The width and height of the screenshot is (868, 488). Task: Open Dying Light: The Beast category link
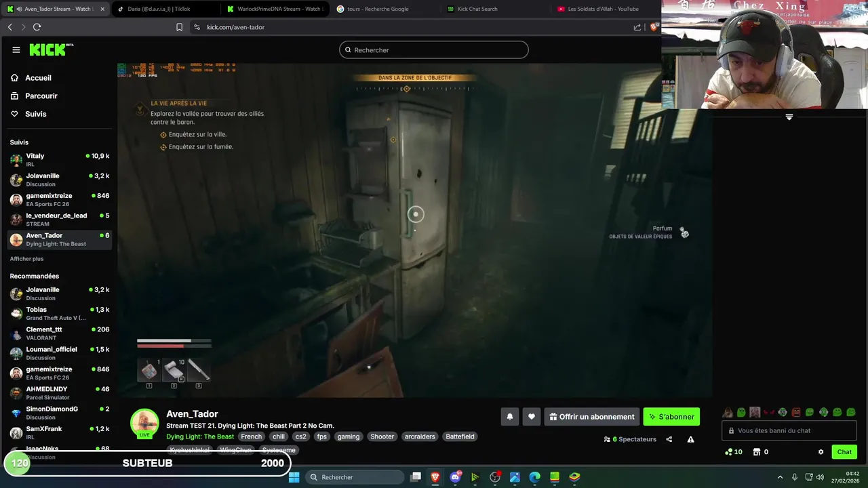[x=200, y=436]
